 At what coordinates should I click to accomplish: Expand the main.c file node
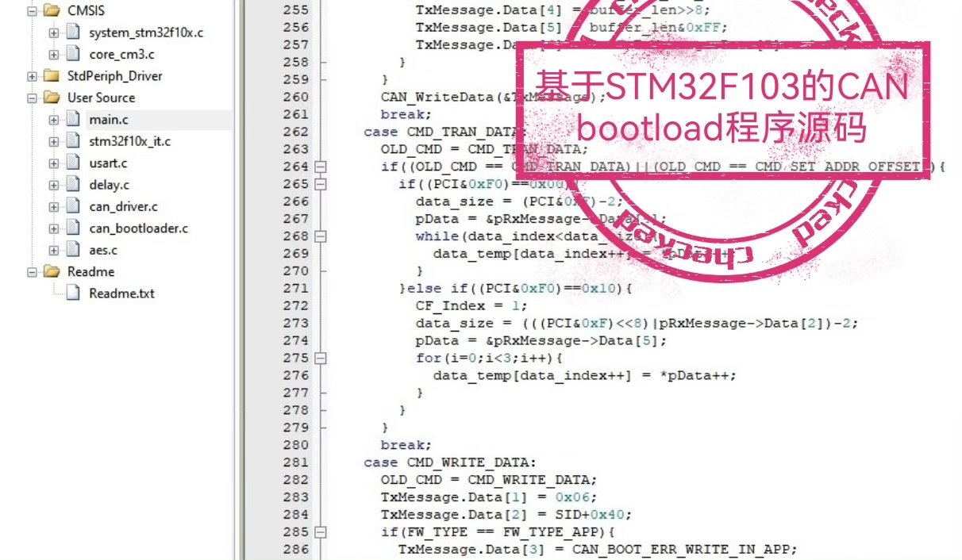click(54, 120)
